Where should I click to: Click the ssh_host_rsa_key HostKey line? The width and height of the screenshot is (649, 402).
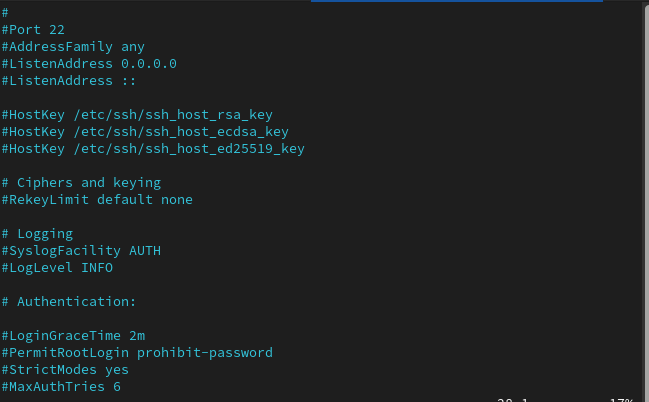pyautogui.click(x=137, y=114)
